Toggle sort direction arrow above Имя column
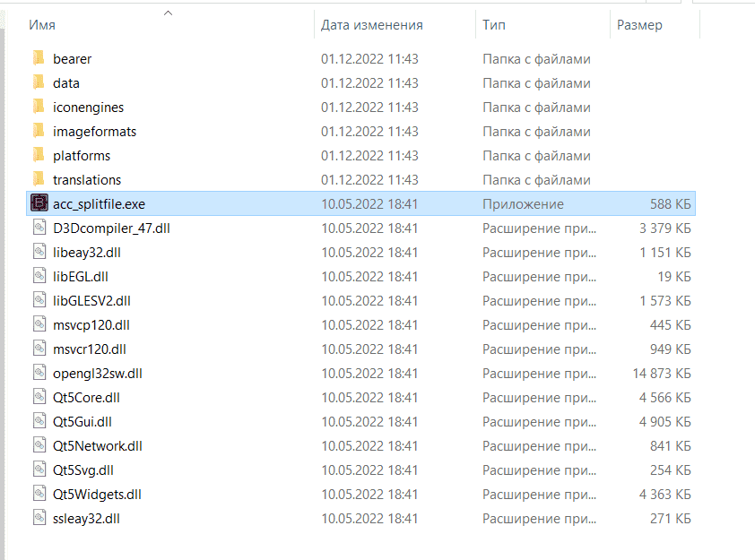Viewport: 755px width, 560px height. pos(168,13)
